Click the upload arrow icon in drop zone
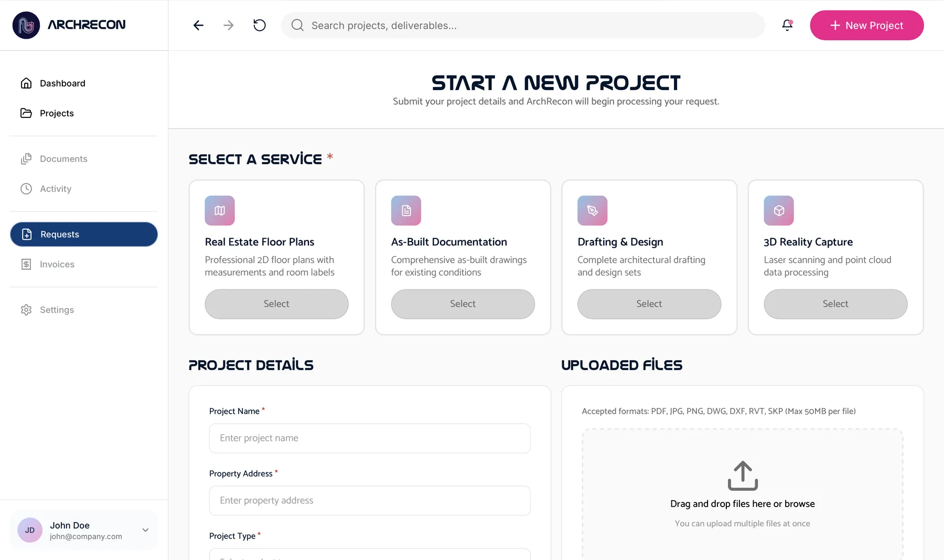The width and height of the screenshot is (944, 560). tap(743, 476)
